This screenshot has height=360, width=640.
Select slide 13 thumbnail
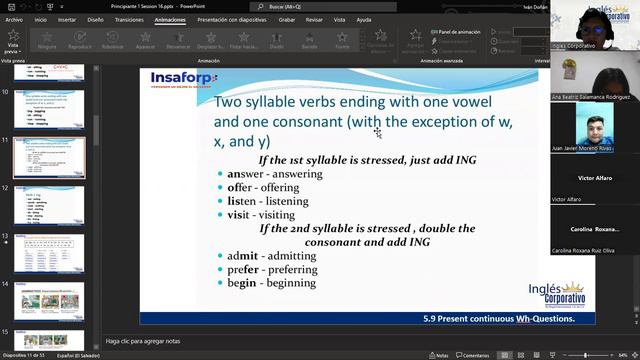[49, 253]
